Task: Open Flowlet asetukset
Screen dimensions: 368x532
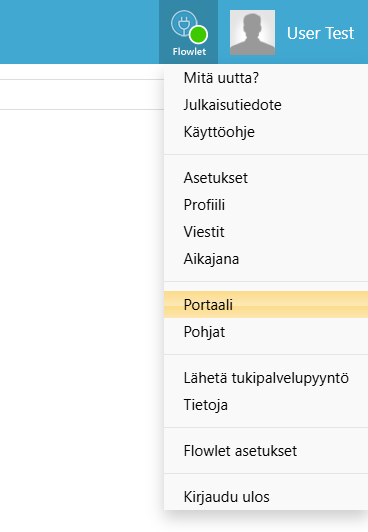Action: tap(266, 451)
